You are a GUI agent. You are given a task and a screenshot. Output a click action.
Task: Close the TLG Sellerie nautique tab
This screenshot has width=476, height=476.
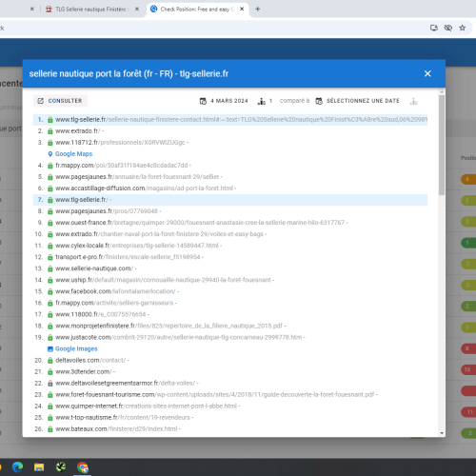[x=137, y=10]
